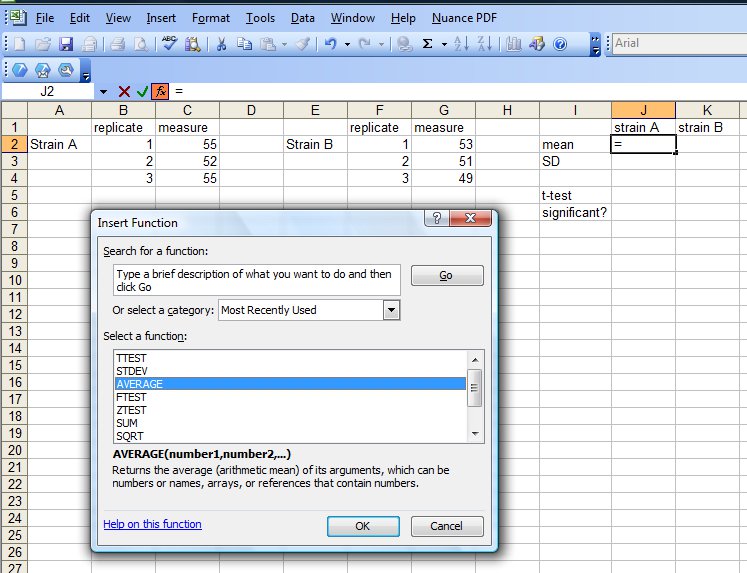The width and height of the screenshot is (747, 573).
Task: Confirm with the OK button
Action: (363, 526)
